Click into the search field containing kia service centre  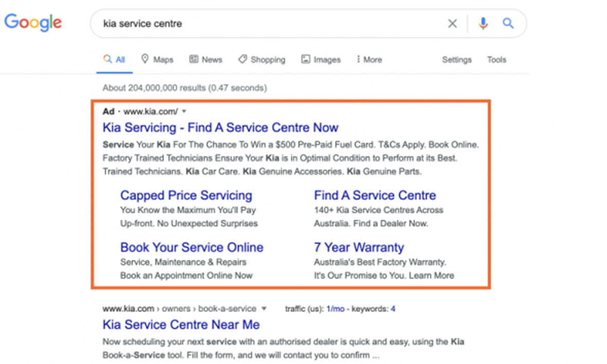pyautogui.click(x=267, y=24)
